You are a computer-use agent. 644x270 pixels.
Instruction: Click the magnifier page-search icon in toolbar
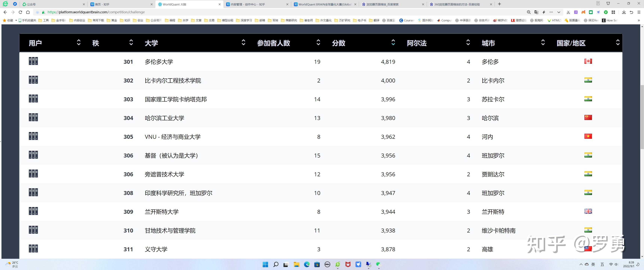(529, 12)
